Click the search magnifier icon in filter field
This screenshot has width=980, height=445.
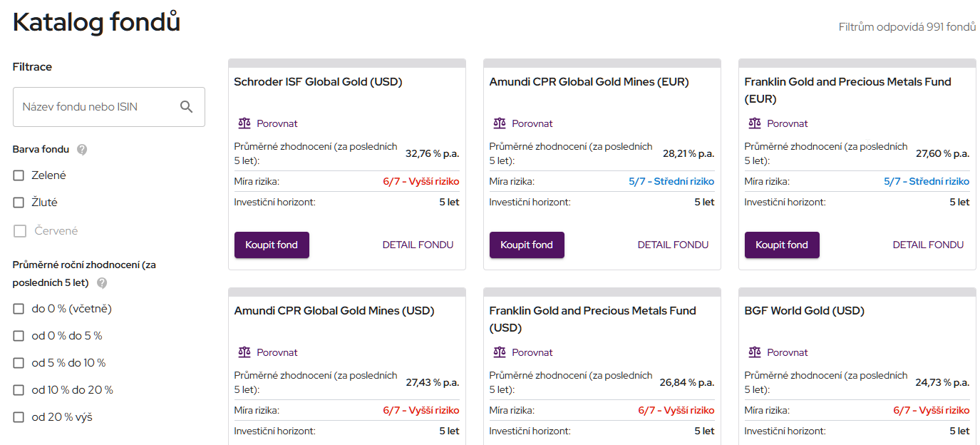click(x=187, y=107)
